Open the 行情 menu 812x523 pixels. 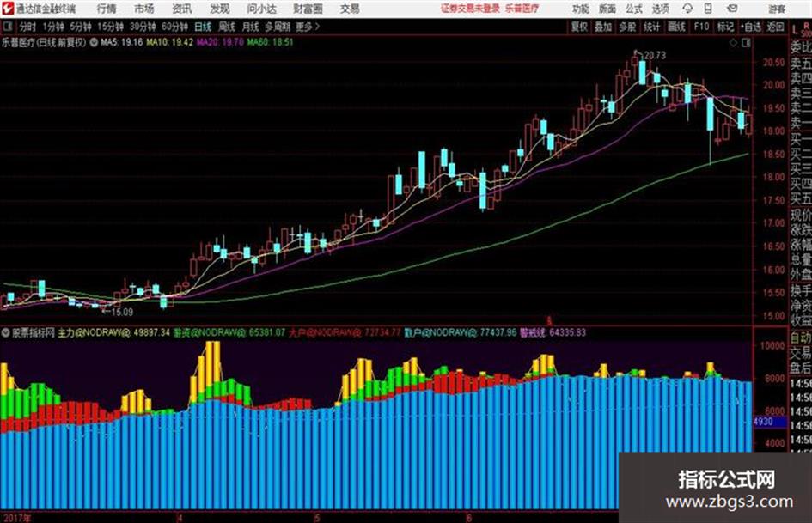coord(107,9)
